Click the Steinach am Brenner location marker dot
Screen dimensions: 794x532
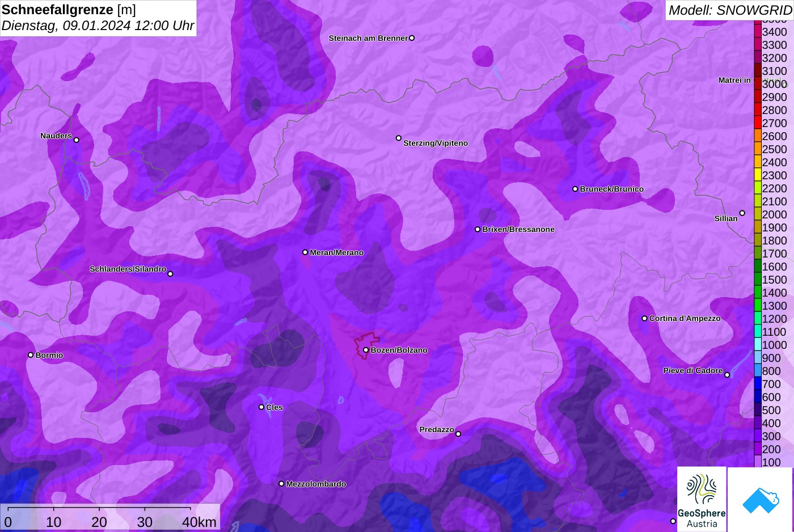(412, 38)
